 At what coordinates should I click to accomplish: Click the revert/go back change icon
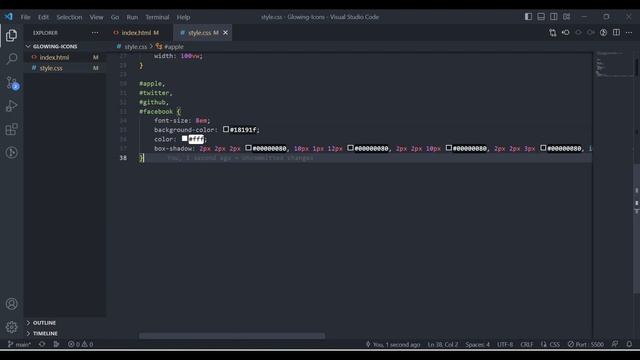point(565,33)
